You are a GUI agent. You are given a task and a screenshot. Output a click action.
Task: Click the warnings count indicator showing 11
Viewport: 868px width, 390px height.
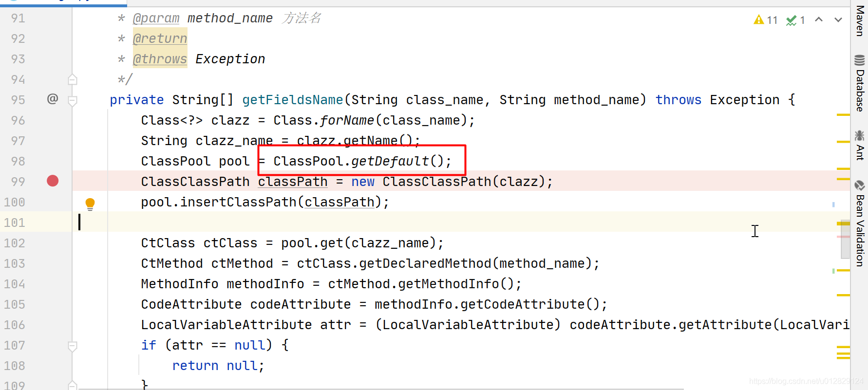[766, 20]
